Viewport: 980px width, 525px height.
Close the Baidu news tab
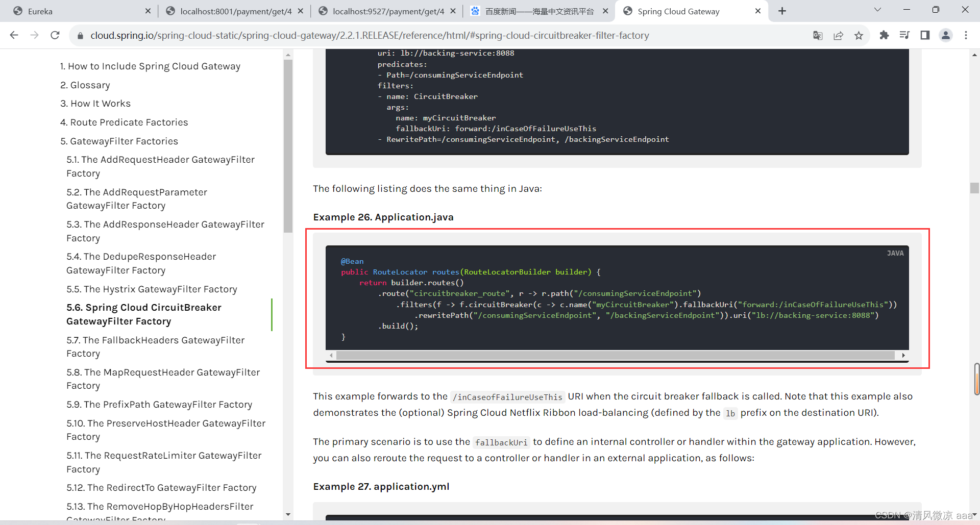[x=605, y=11]
